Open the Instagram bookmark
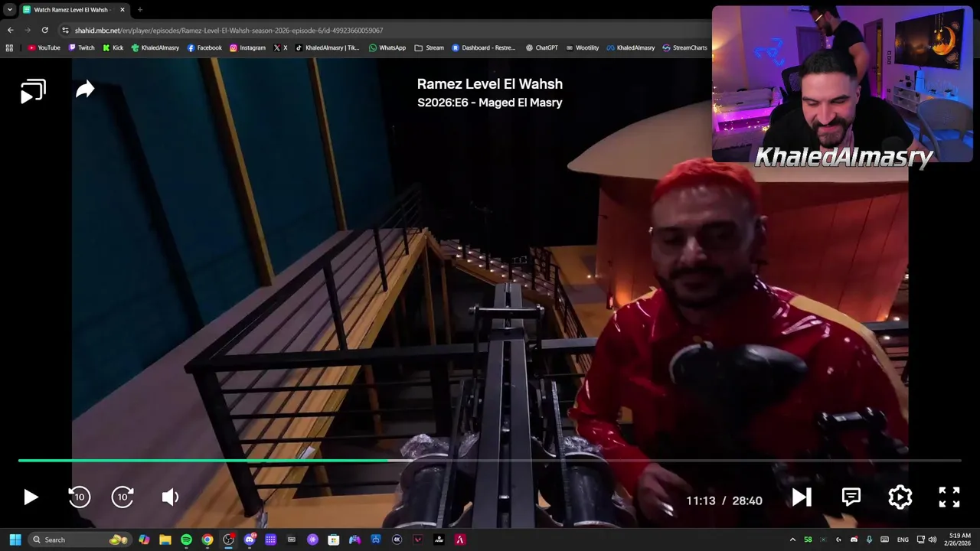 [x=247, y=47]
